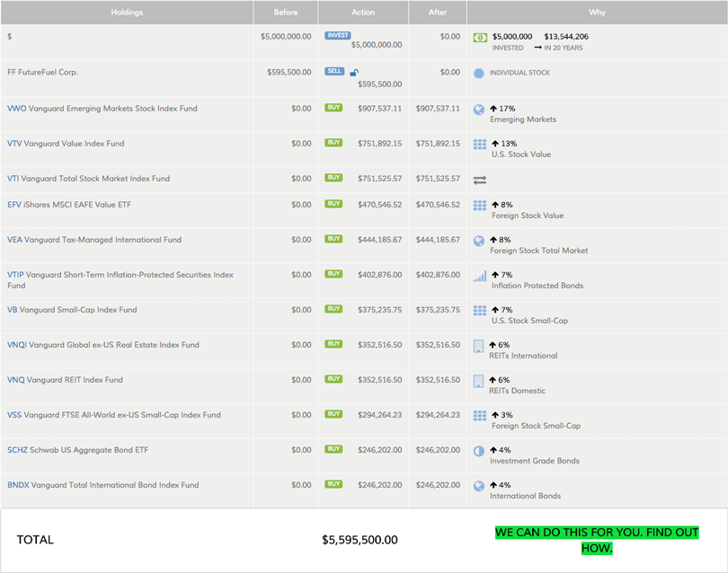728x573 pixels.
Task: Click the grid icon for U.S. Stock Small-Cap
Action: click(x=480, y=311)
